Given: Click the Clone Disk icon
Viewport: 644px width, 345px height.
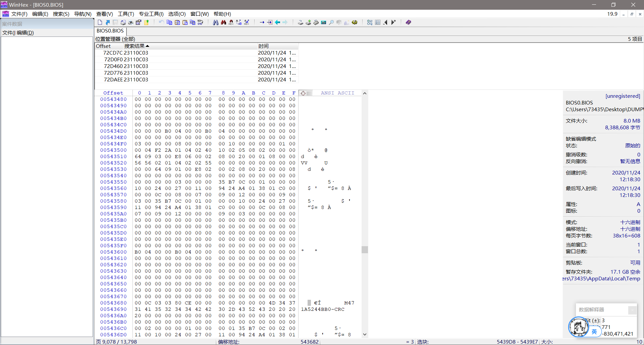Looking at the screenshot, I should click(x=308, y=22).
